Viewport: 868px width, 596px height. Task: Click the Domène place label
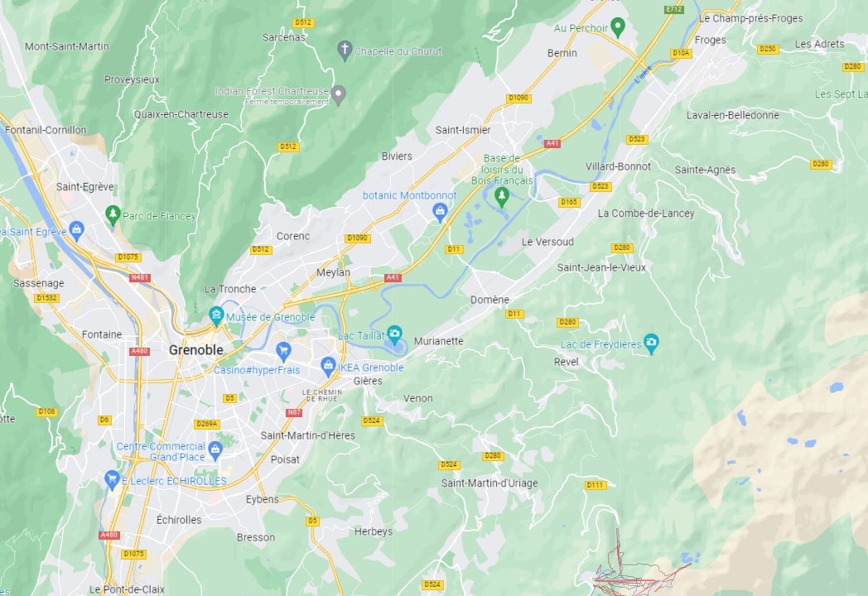coord(489,300)
